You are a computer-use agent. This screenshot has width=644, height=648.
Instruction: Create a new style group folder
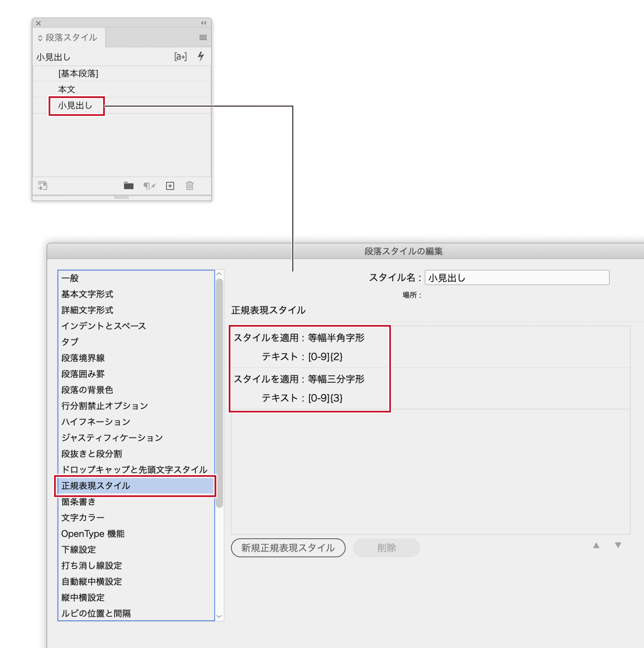pyautogui.click(x=129, y=186)
